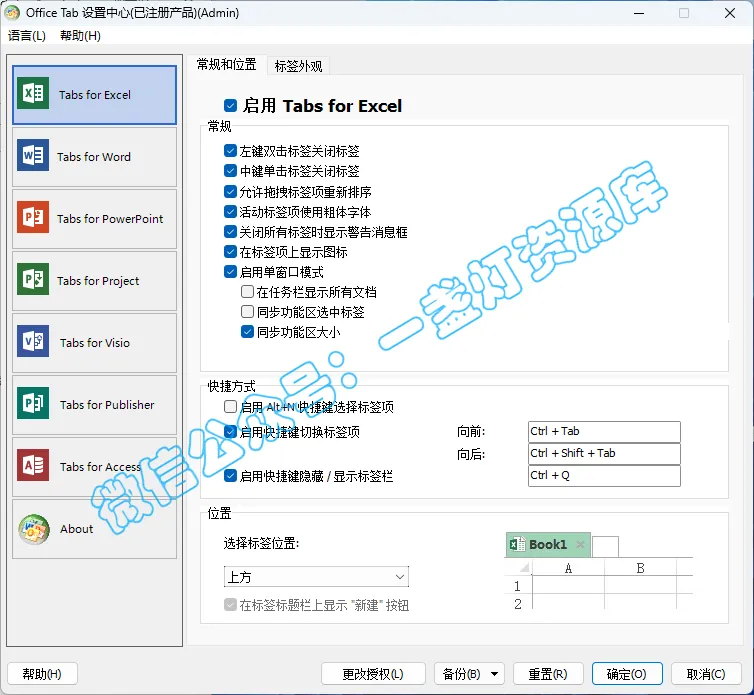Open the Word icon in sidebar
The width and height of the screenshot is (754, 695).
pyautogui.click(x=33, y=155)
